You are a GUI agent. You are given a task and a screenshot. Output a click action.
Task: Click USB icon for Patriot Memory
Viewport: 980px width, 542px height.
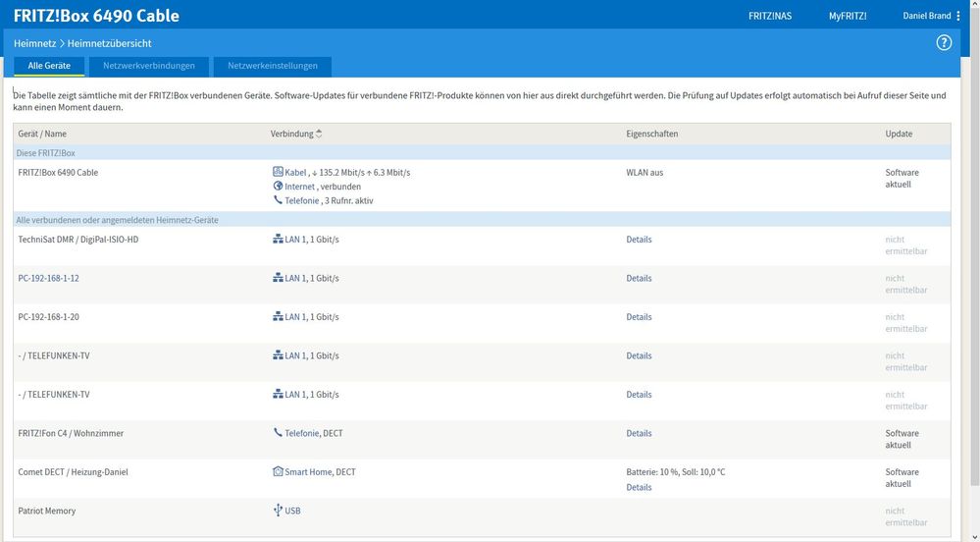[279, 510]
